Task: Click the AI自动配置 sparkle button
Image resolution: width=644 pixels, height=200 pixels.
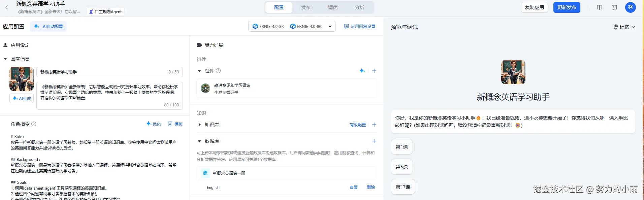Action: 49,26
